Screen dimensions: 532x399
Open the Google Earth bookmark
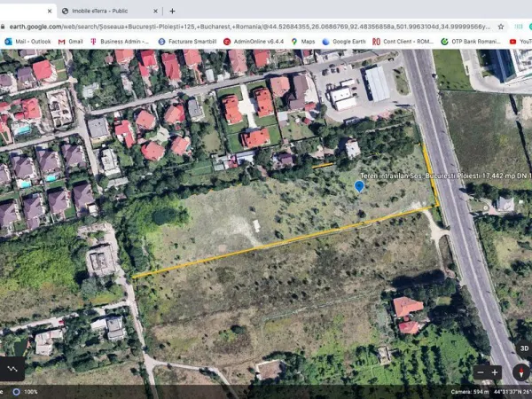coord(344,42)
